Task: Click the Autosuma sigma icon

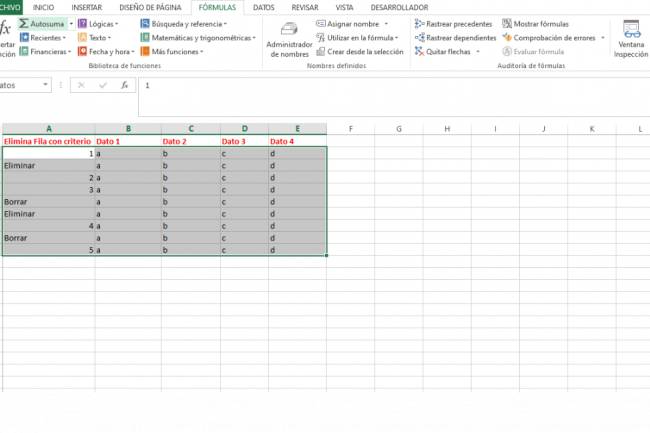Action: click(x=24, y=23)
